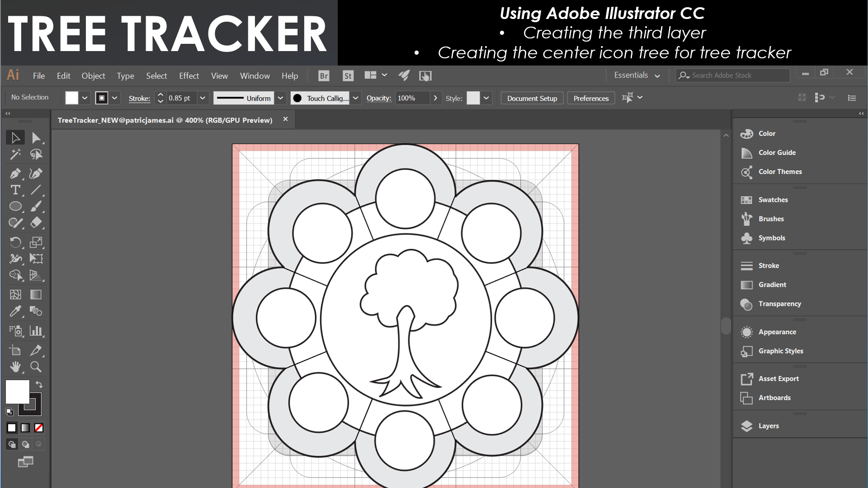Activate the Type tool
This screenshot has height=488, width=868.
point(15,190)
